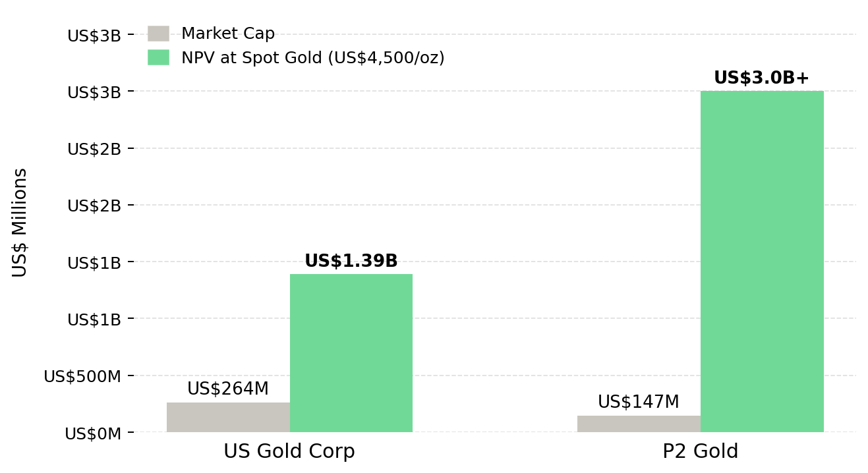Click the US$500M y-axis tick label
The image size is (868, 473).
pos(82,376)
